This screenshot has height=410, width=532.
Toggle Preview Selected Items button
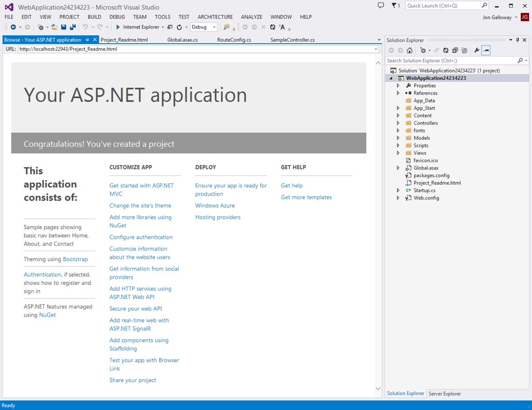[x=486, y=50]
